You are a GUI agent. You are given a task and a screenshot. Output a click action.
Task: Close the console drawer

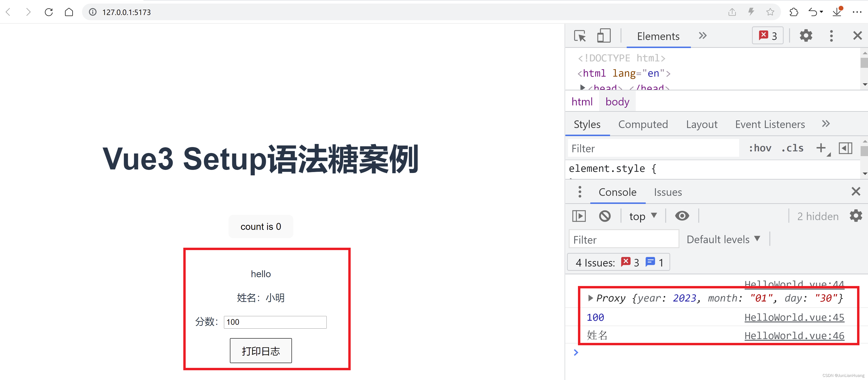(856, 192)
